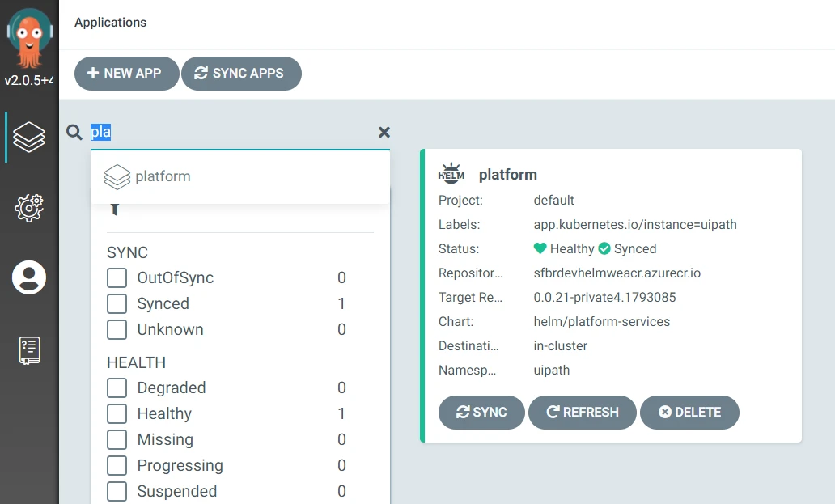Click the Synced checkmark status icon
The image size is (835, 504).
tap(604, 248)
